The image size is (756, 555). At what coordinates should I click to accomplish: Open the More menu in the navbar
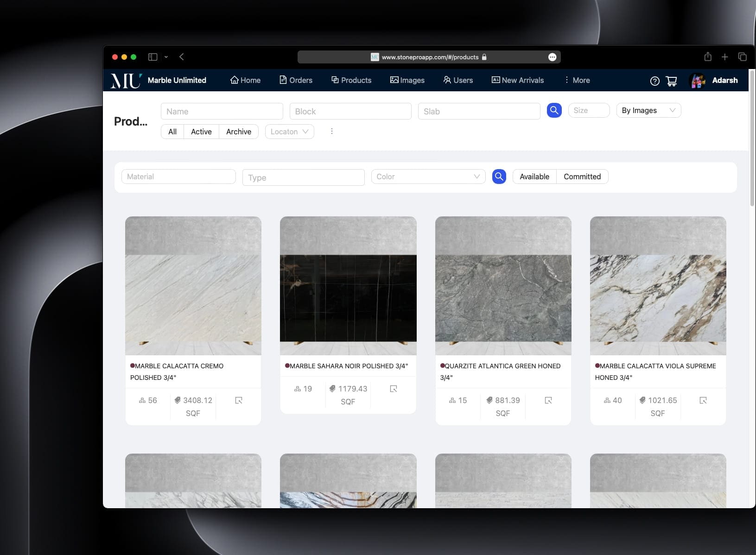click(x=577, y=80)
